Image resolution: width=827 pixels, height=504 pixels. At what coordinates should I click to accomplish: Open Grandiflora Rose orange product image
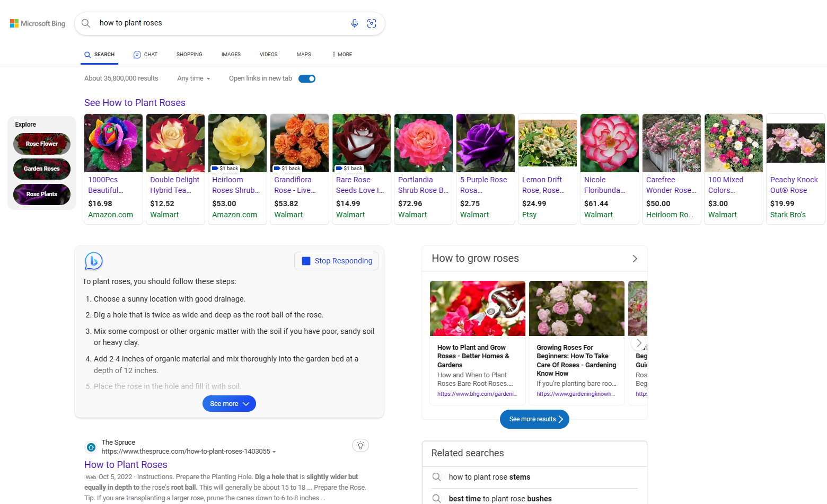click(x=300, y=143)
